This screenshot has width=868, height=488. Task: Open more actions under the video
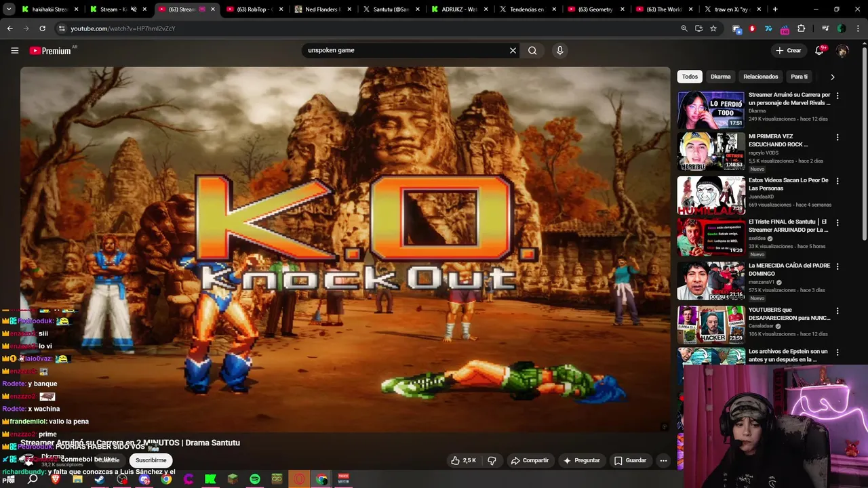click(x=663, y=460)
